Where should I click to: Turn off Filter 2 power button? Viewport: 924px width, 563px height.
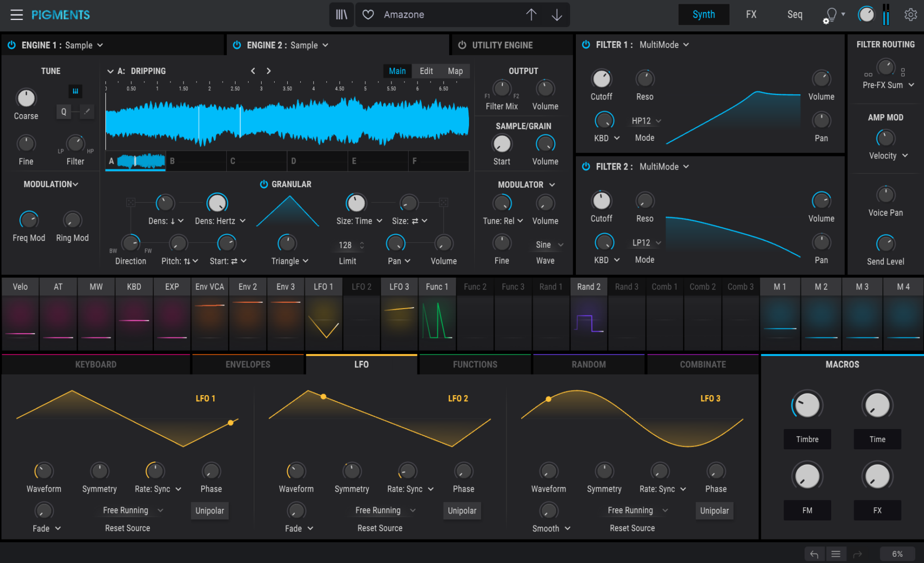coord(586,166)
